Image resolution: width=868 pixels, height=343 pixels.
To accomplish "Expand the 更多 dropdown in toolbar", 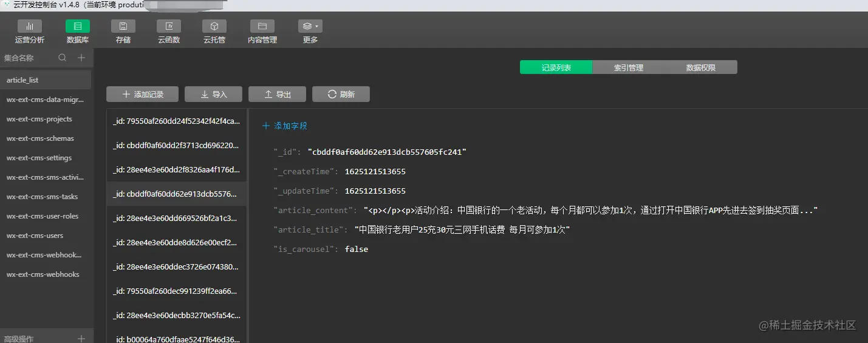I will [310, 26].
